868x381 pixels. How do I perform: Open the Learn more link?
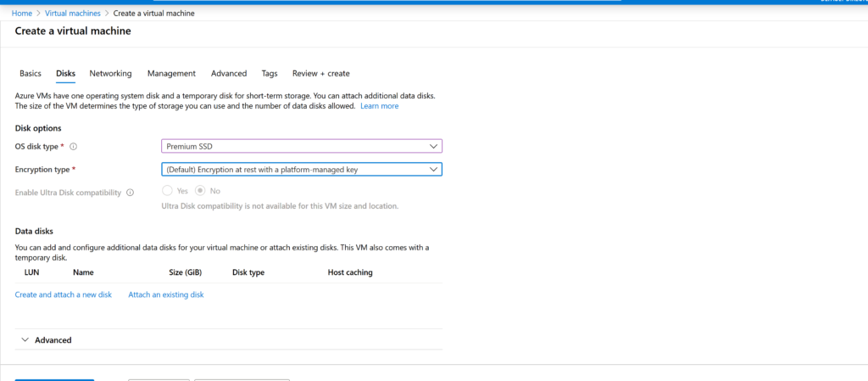tap(379, 106)
